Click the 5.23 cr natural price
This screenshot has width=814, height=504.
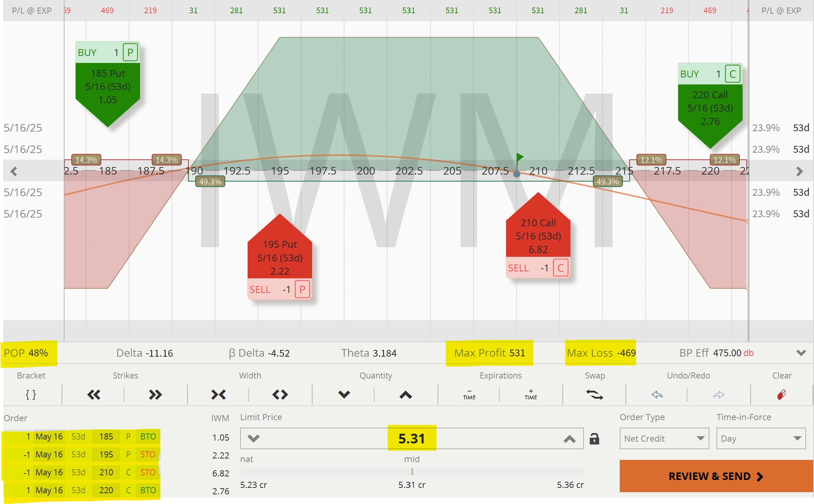point(253,485)
